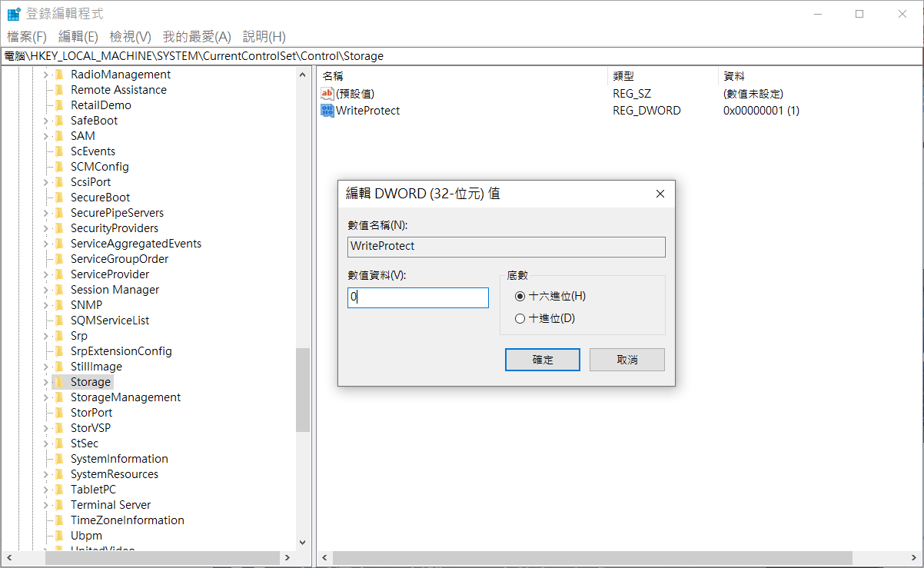The image size is (924, 568).
Task: Expand the SNMP tree node
Action: (45, 305)
